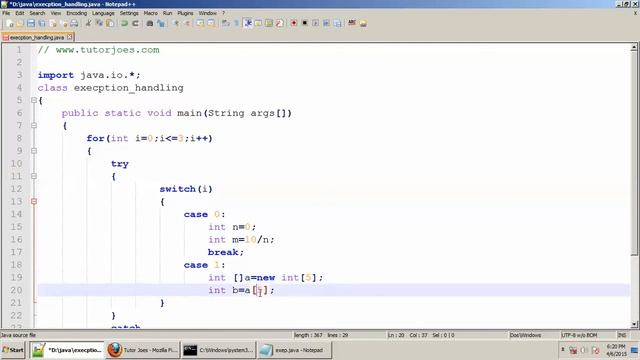
Task: Click the Replace toolbar icon
Action: point(162,23)
